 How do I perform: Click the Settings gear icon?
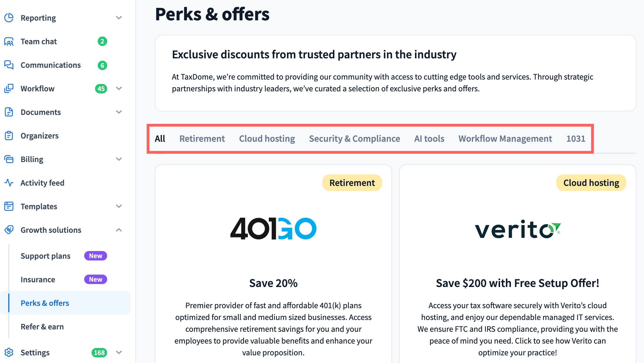(9, 352)
